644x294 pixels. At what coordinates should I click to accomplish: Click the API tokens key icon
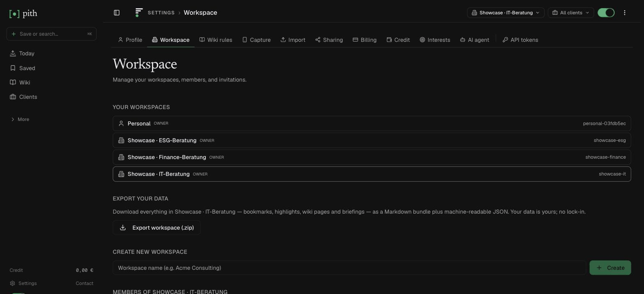[505, 40]
